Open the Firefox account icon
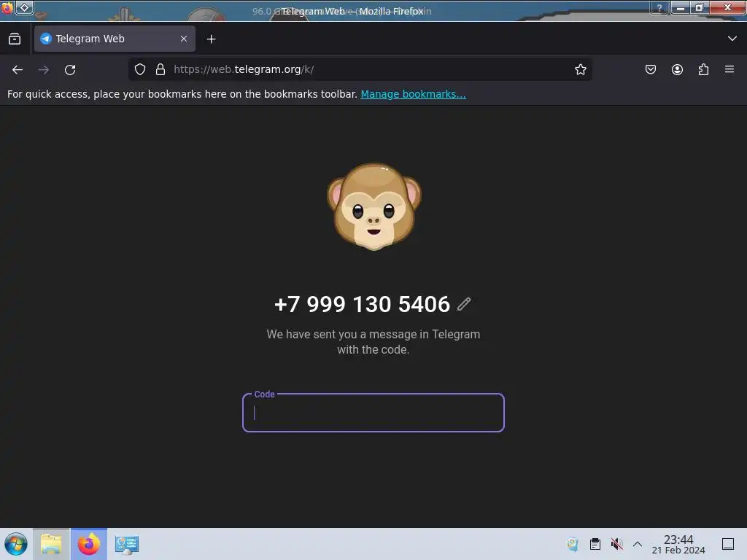This screenshot has width=747, height=560. 677,69
